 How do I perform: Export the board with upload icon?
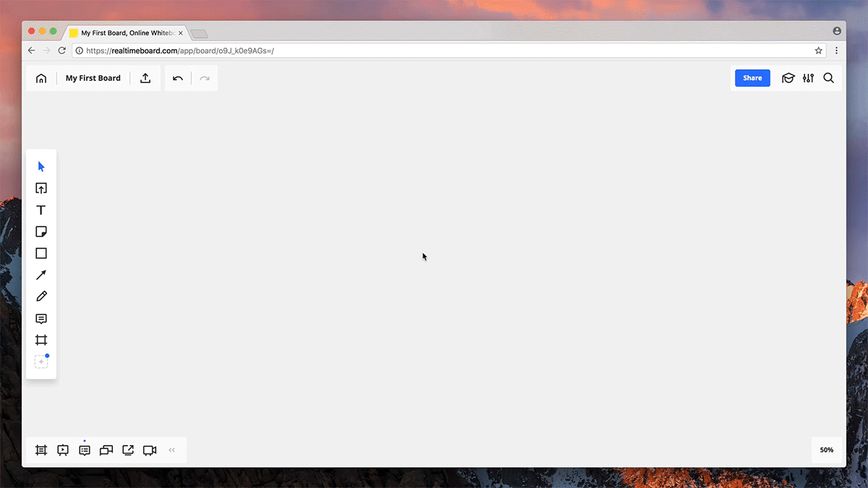coord(145,78)
